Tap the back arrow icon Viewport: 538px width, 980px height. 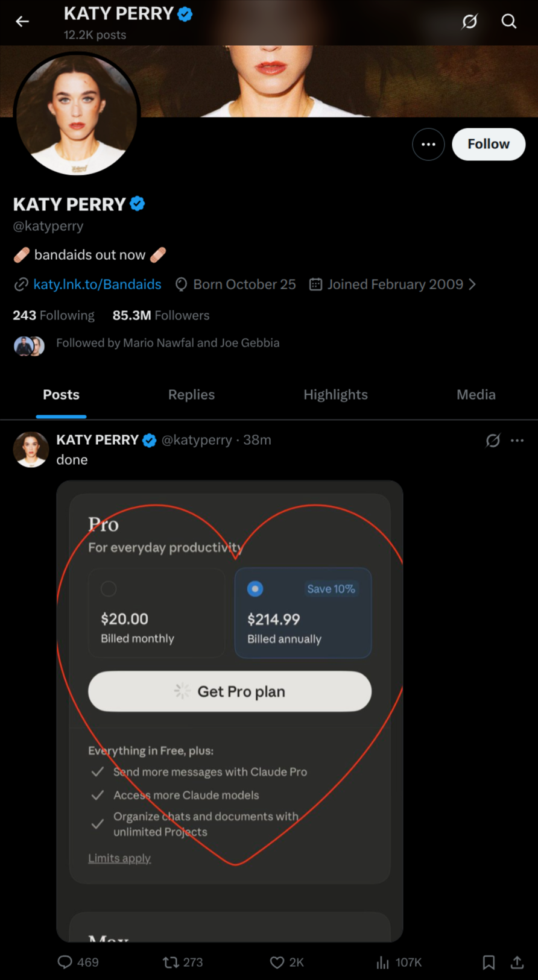pyautogui.click(x=22, y=22)
